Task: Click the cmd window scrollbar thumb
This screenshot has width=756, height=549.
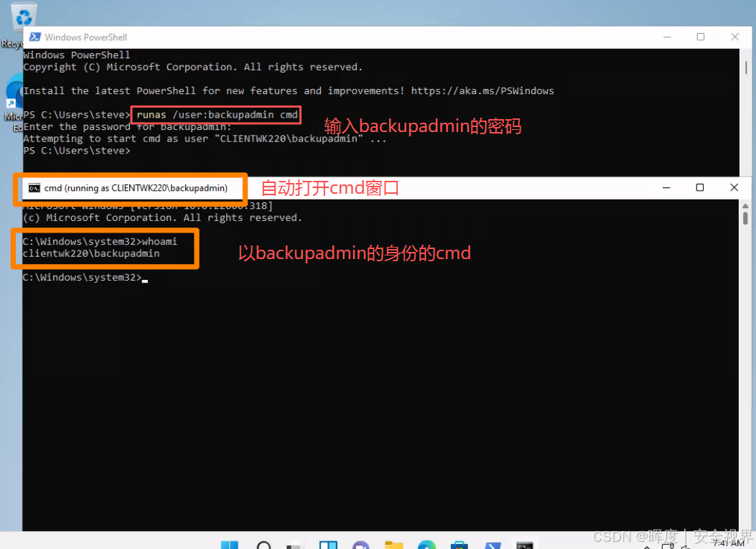Action: (x=745, y=218)
